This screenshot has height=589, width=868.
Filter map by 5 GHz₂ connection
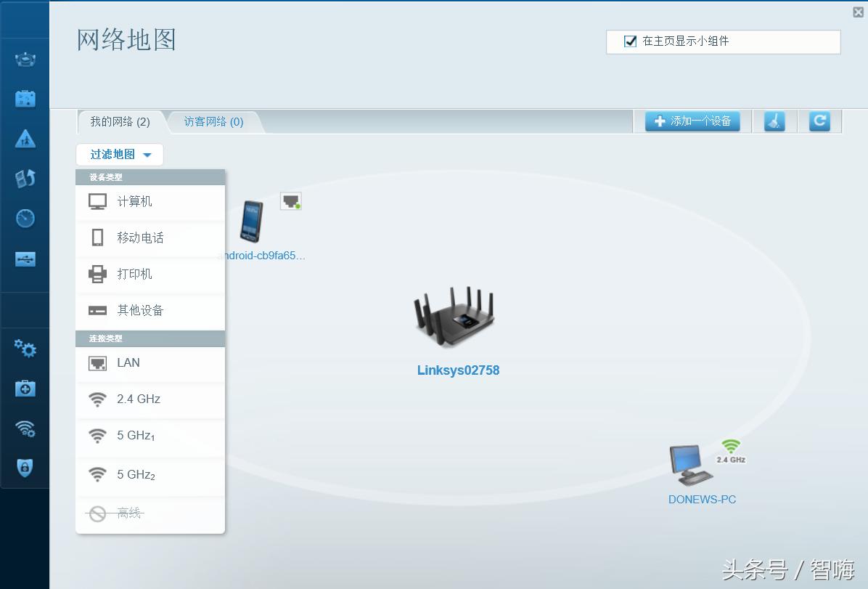tap(150, 475)
